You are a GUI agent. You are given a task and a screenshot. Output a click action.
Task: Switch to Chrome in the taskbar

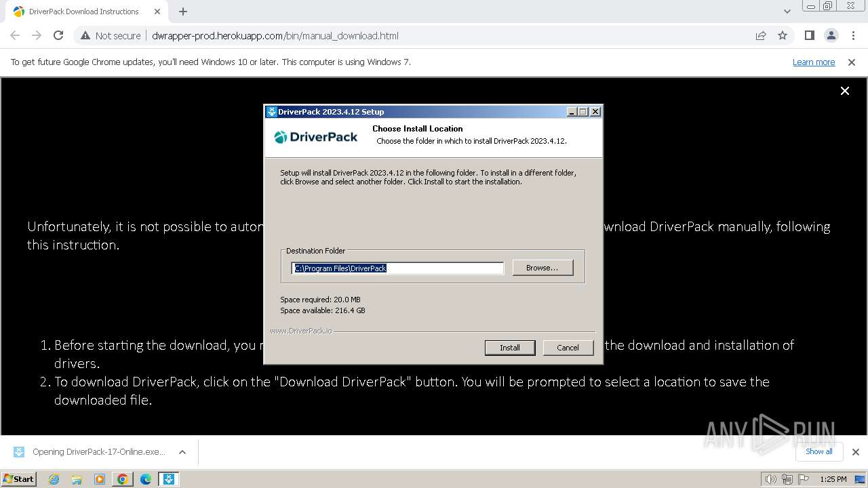123,479
